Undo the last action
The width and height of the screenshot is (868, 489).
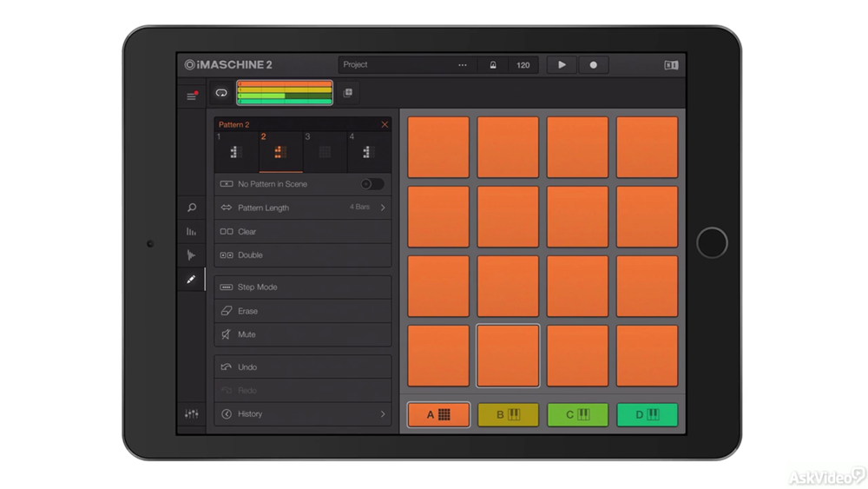(303, 367)
